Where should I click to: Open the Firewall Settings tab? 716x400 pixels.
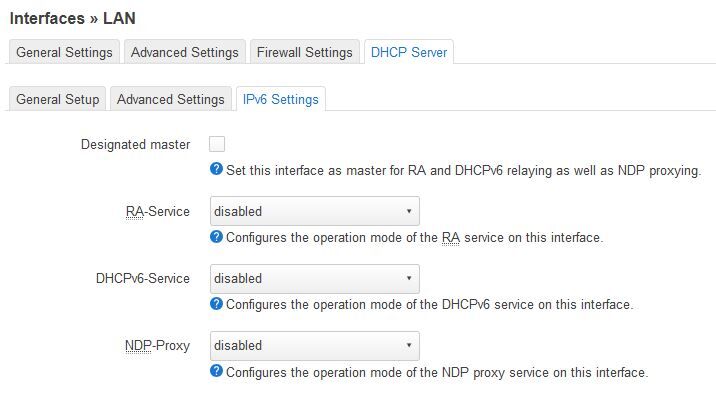point(305,52)
